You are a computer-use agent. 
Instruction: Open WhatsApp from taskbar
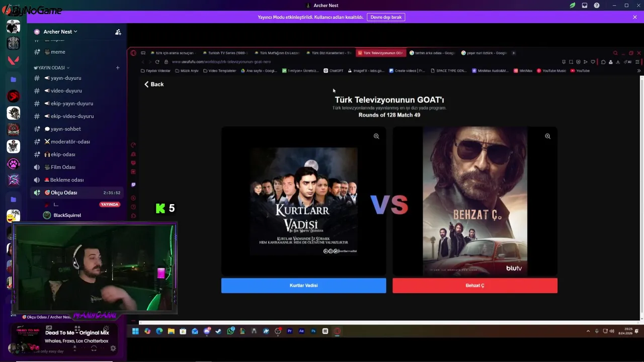230,331
